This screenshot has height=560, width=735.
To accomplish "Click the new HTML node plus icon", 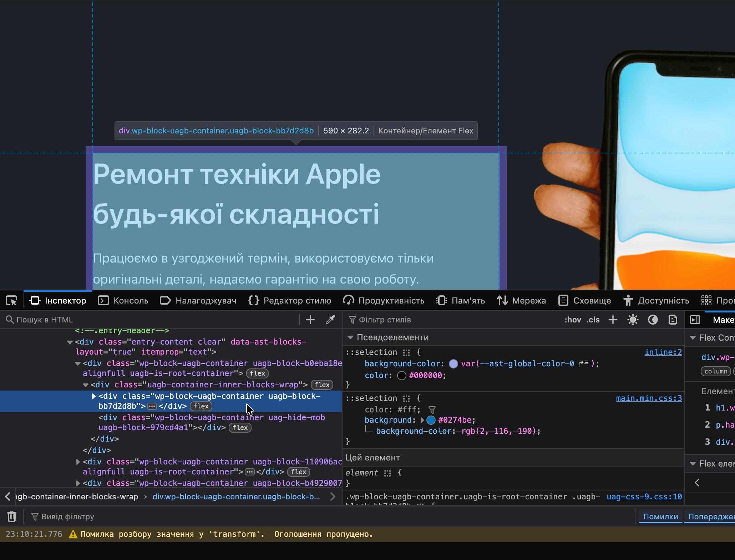I will click(310, 320).
